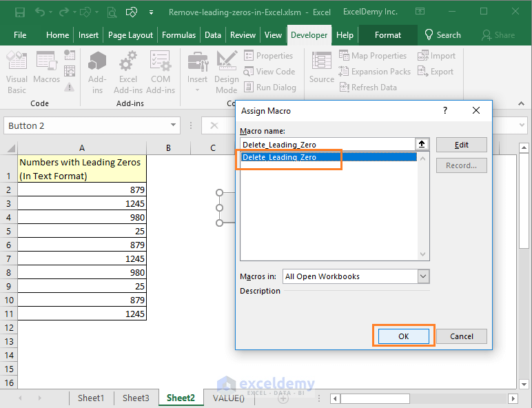Switch to the Insert ribbon tab
The height and width of the screenshot is (408, 532).
tap(88, 35)
